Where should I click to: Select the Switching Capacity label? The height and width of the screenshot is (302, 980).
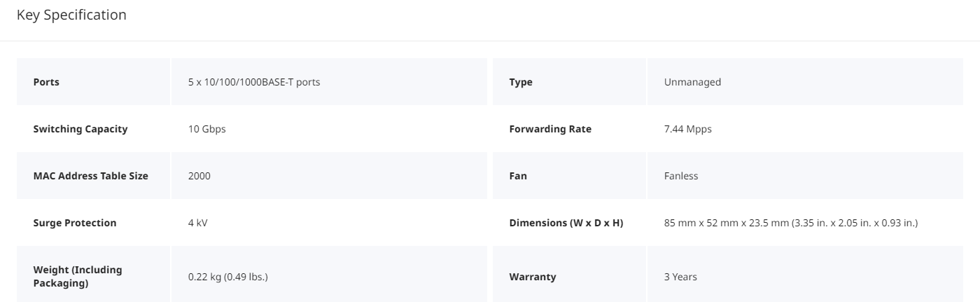[x=80, y=129]
